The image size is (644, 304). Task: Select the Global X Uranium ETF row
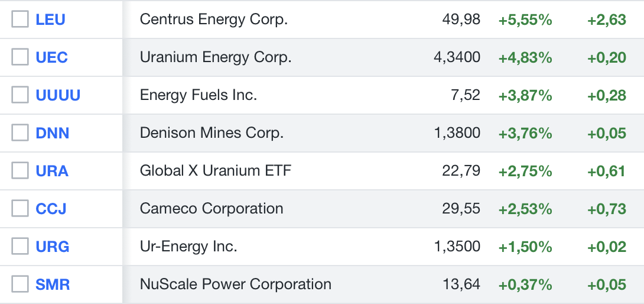point(215,171)
